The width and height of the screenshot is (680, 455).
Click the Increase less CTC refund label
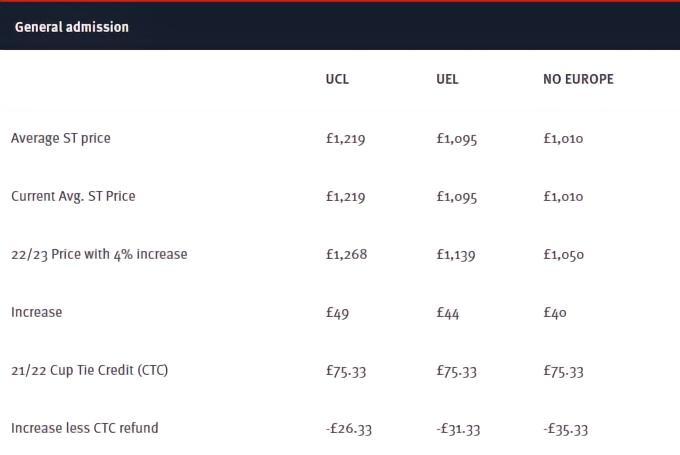[x=85, y=428]
